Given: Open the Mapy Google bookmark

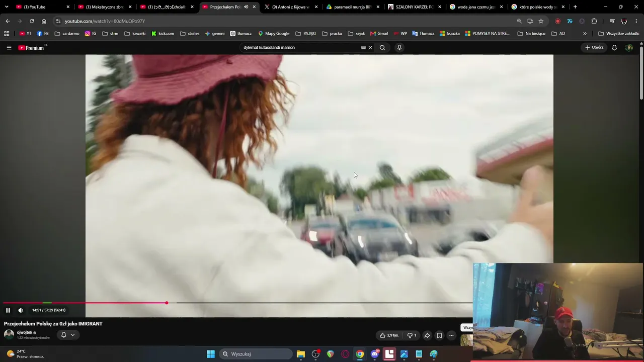Looking at the screenshot, I should (x=274, y=34).
